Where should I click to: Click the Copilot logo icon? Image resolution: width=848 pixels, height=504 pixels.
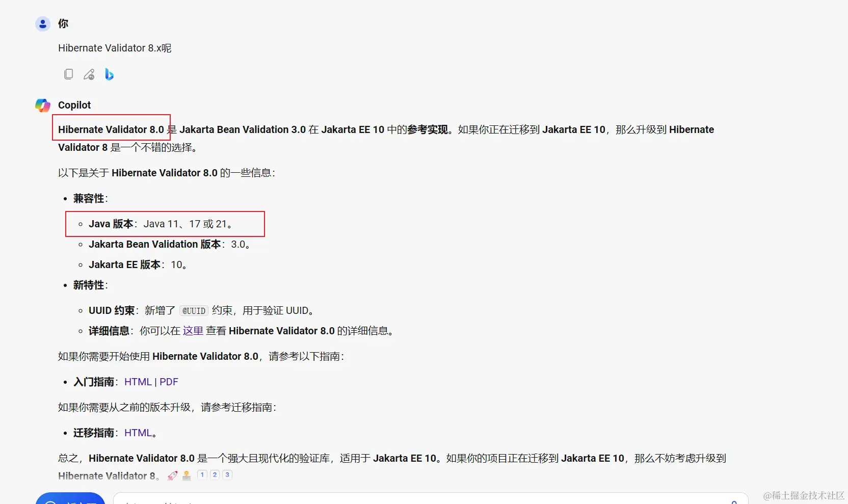(43, 105)
